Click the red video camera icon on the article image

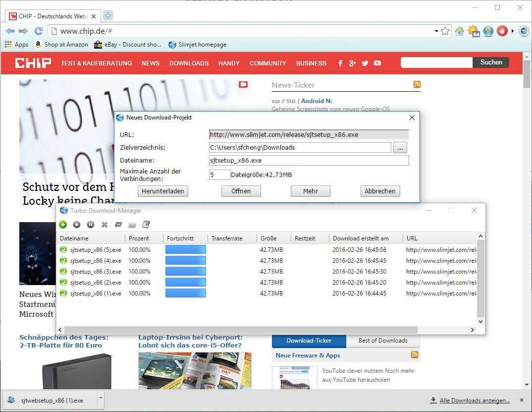(243, 85)
